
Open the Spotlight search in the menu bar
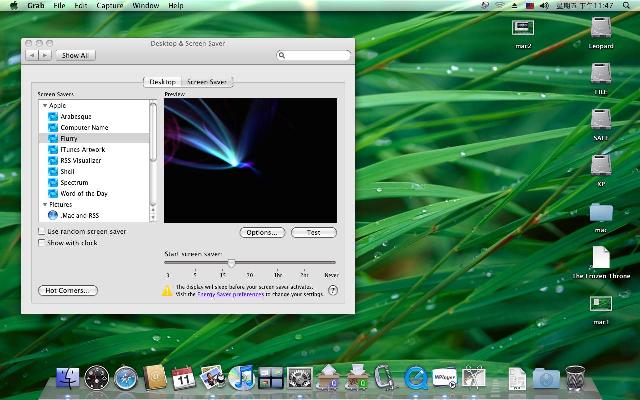[x=629, y=6]
